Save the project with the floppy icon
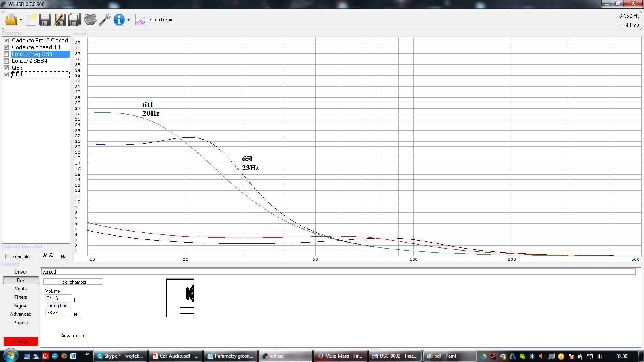Screen dimensions: 644x362 pyautogui.click(x=45, y=20)
